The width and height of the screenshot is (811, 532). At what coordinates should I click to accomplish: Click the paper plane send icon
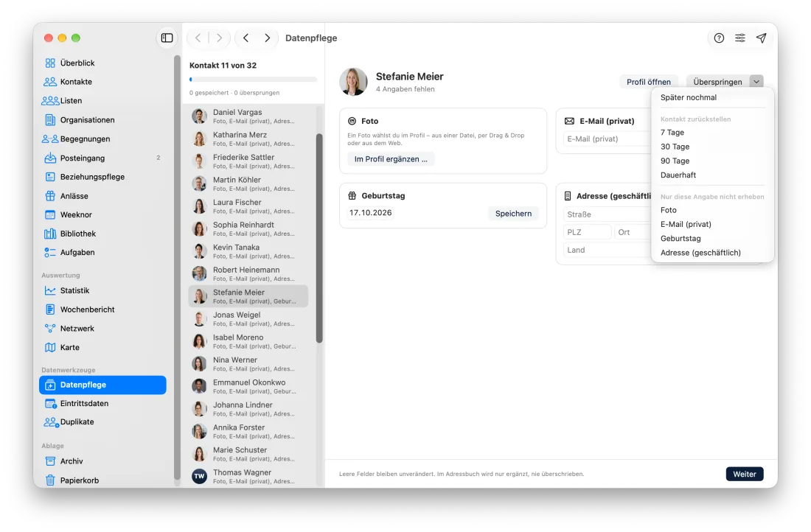click(762, 38)
